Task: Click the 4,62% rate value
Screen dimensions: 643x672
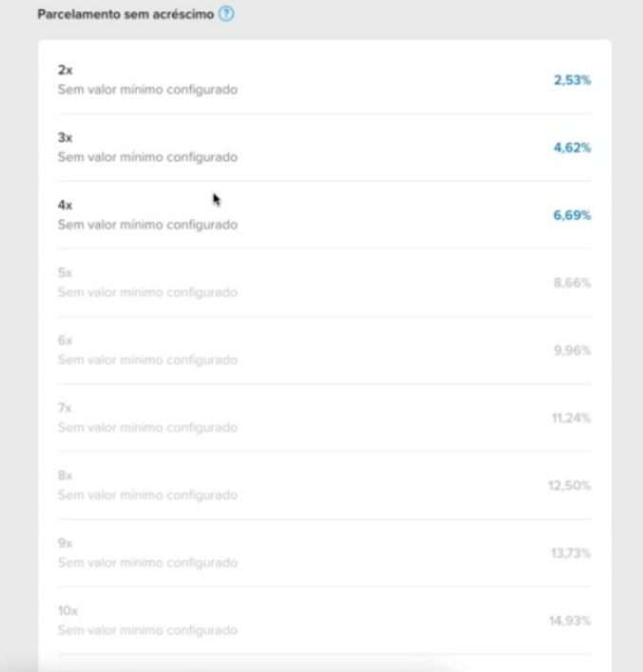Action: click(x=572, y=148)
